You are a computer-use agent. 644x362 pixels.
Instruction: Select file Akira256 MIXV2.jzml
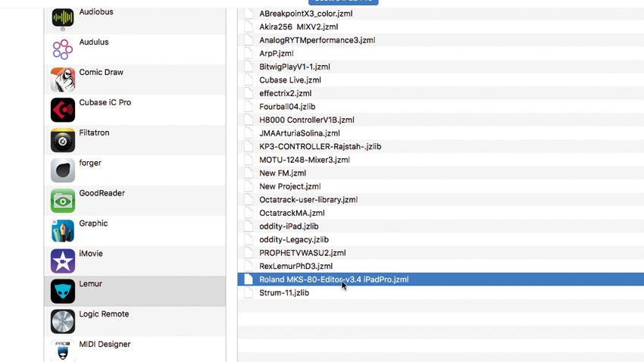click(x=299, y=27)
